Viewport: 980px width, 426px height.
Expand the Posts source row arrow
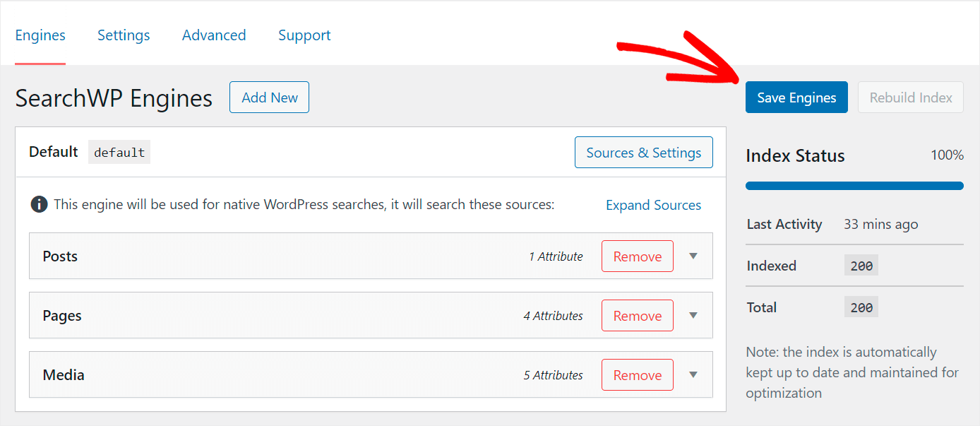[693, 256]
